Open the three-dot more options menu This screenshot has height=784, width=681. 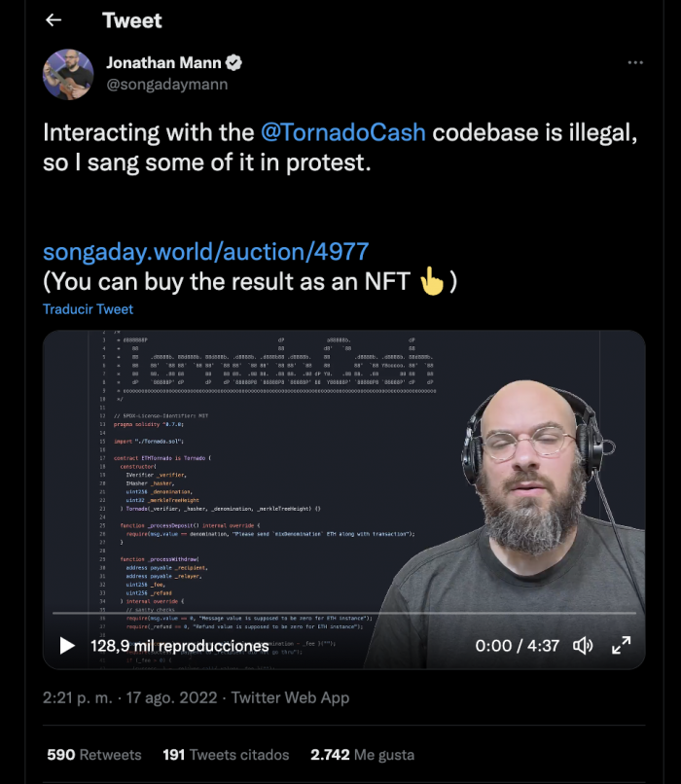[635, 62]
